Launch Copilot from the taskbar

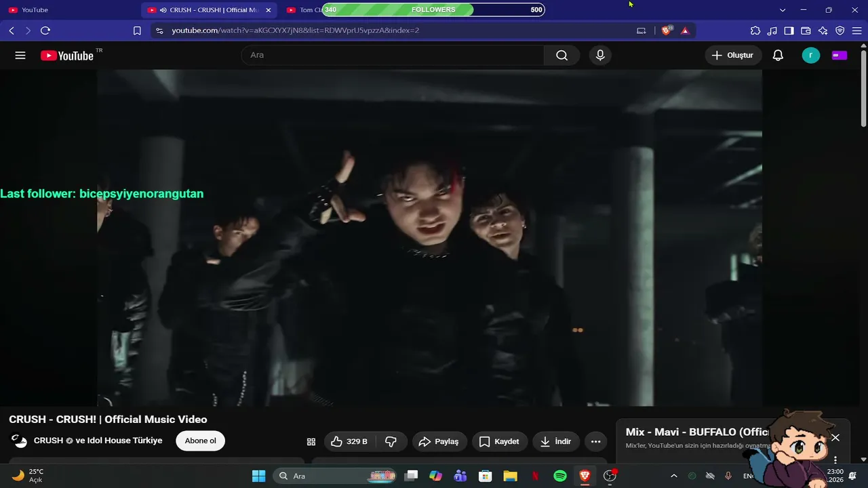tap(435, 476)
